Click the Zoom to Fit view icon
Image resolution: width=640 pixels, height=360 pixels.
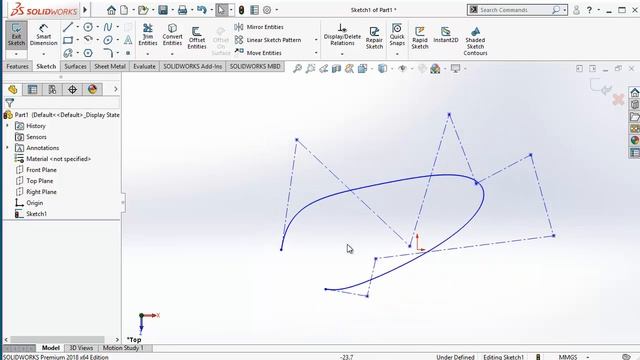point(297,69)
